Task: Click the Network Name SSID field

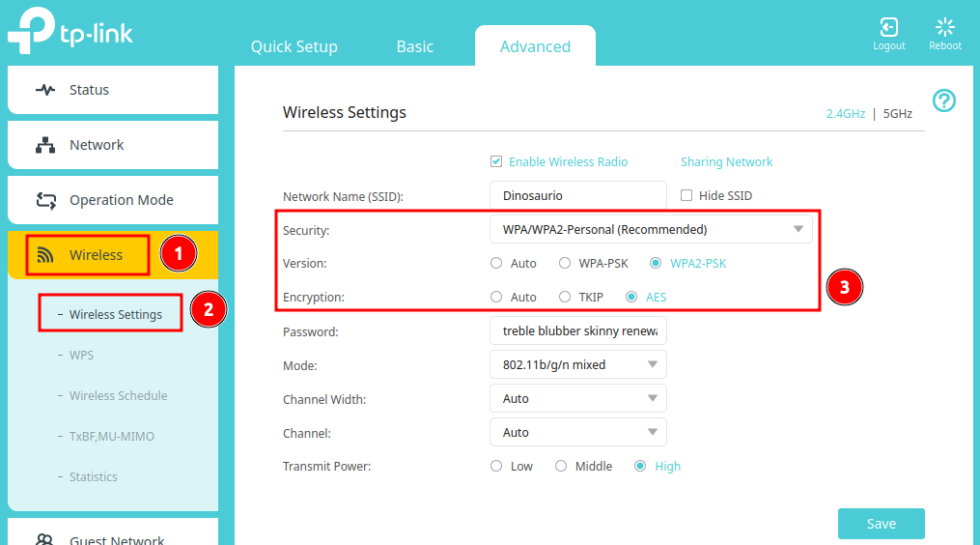Action: click(578, 195)
